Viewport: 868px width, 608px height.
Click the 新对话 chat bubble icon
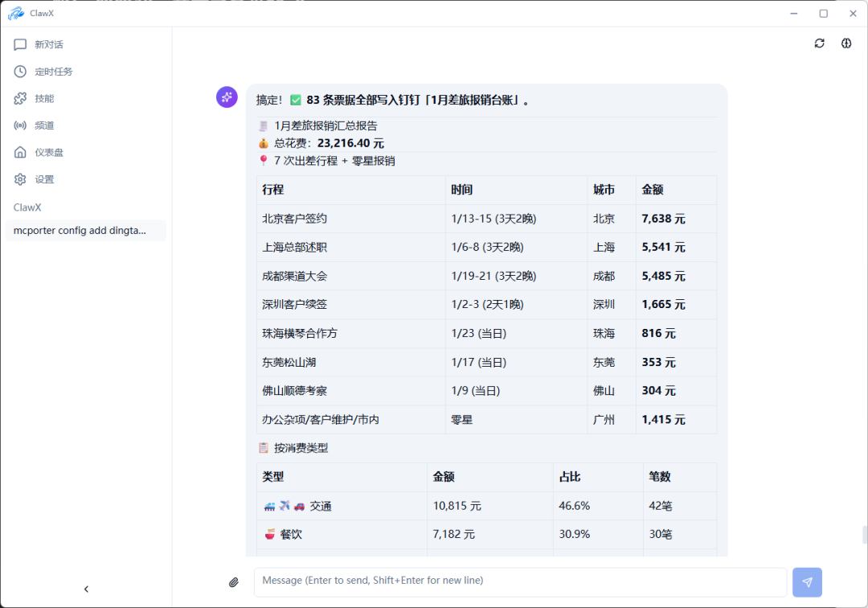tap(20, 44)
